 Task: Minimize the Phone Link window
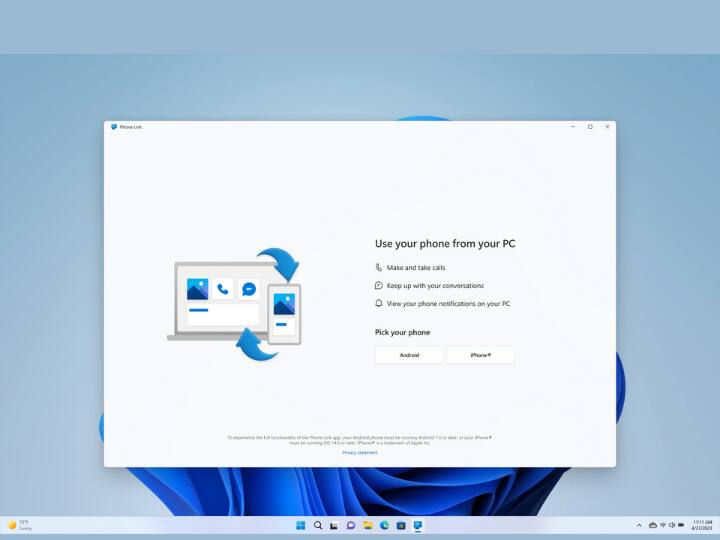coord(573,127)
